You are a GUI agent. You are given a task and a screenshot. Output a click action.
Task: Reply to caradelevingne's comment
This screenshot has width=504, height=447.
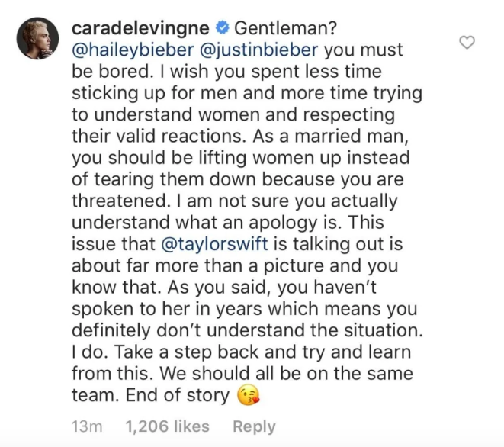click(254, 426)
